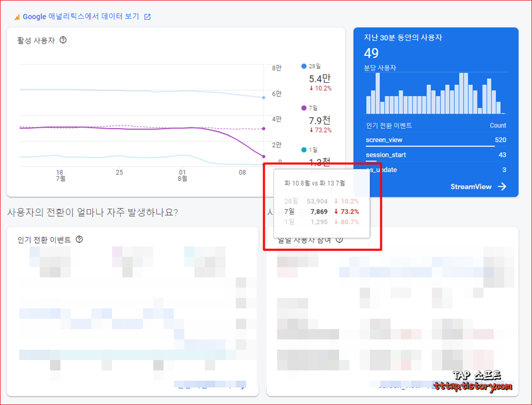Click the session_start event row
This screenshot has width=532, height=405.
point(436,155)
